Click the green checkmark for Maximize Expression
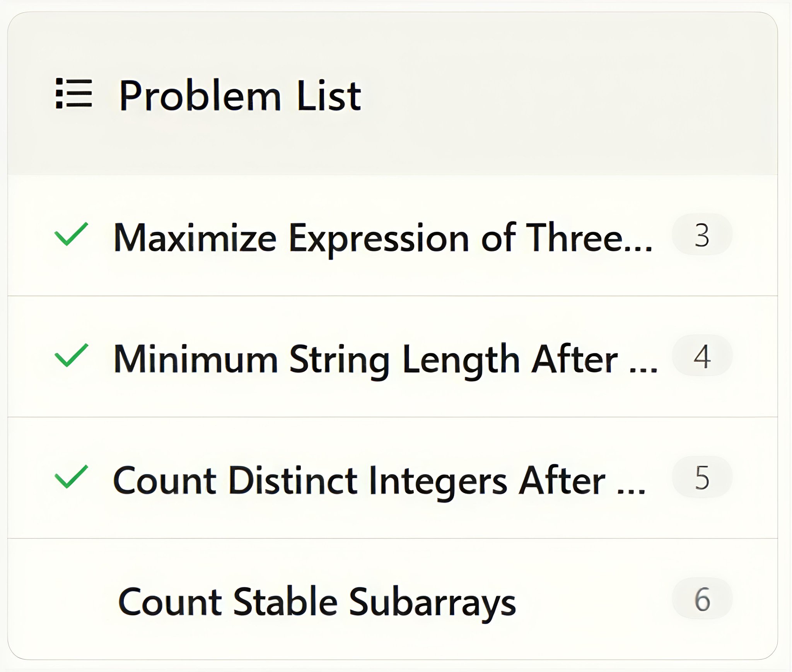This screenshot has height=672, width=792. (71, 234)
